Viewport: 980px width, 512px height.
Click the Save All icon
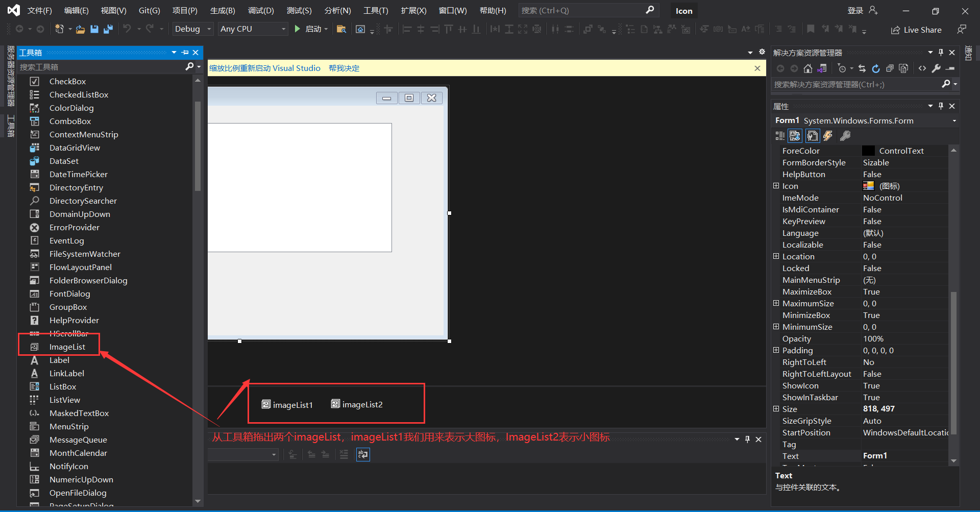(108, 30)
